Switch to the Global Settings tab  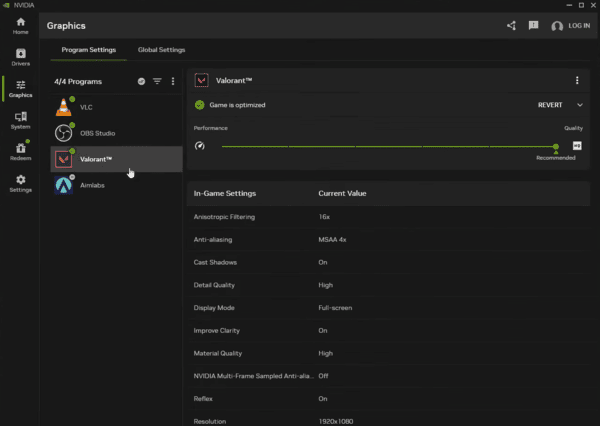161,50
